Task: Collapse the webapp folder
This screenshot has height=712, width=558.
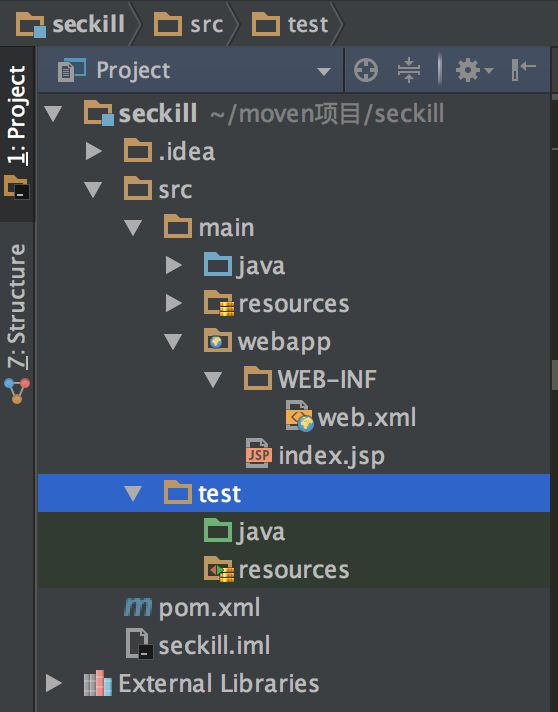Action: 173,341
